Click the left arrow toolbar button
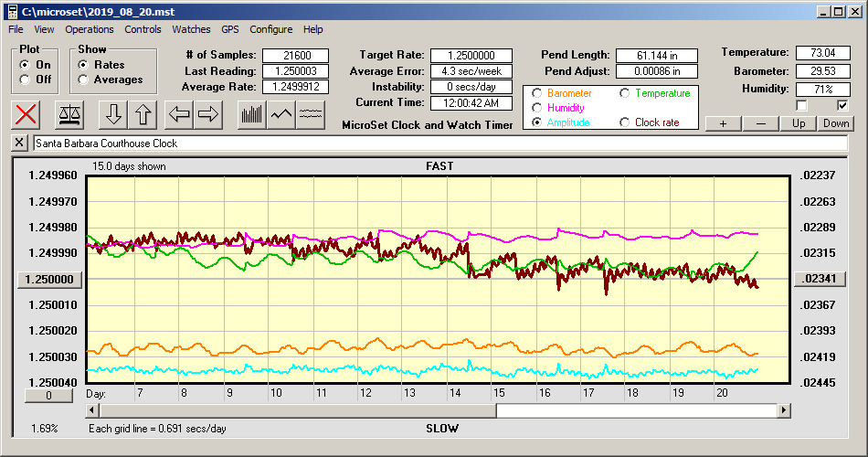Image resolution: width=868 pixels, height=457 pixels. pyautogui.click(x=179, y=114)
